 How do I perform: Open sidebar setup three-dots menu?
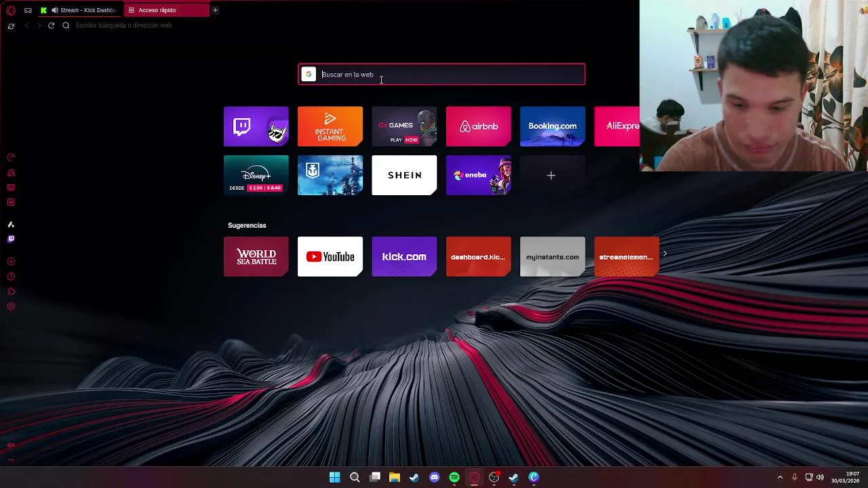pos(11,460)
